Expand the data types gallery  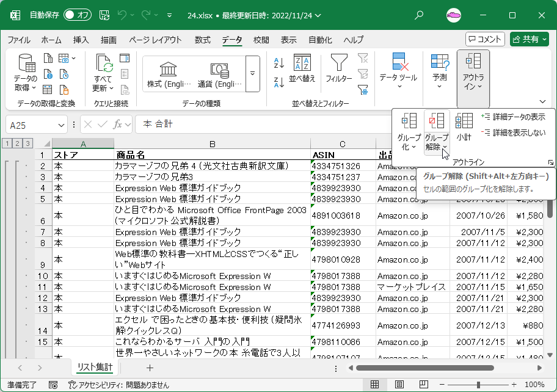click(253, 74)
